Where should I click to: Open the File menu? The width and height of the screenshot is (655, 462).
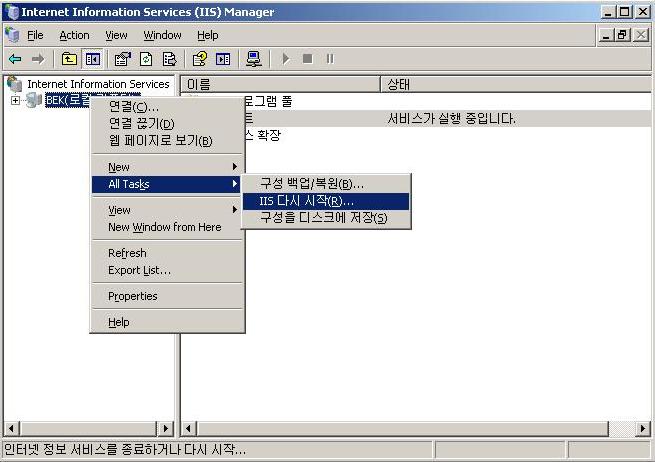point(35,35)
